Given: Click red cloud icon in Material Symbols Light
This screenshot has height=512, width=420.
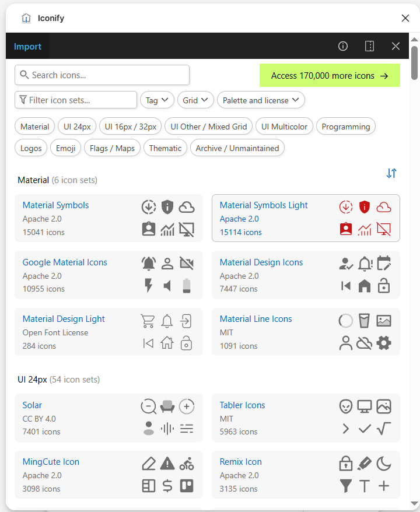Looking at the screenshot, I should 384,208.
